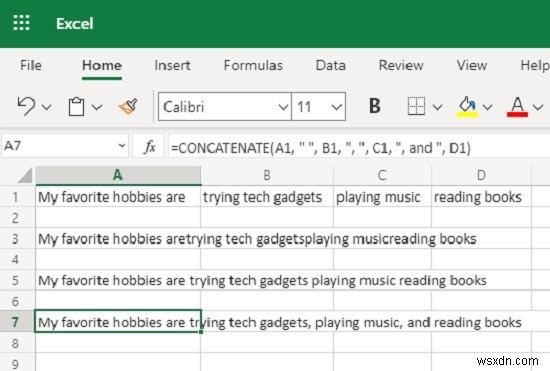Open the View tab

pyautogui.click(x=472, y=65)
